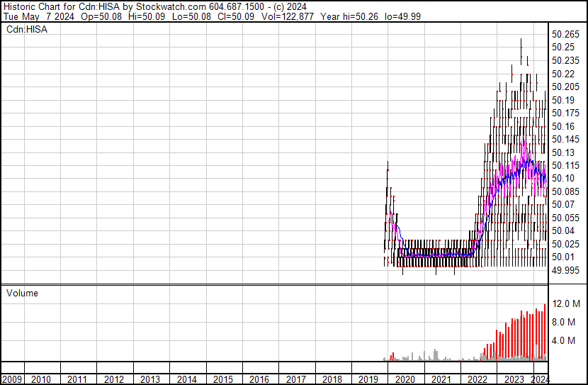Click the 4.0 M volume axis label
Screen dimensions: 588x385
565,340
